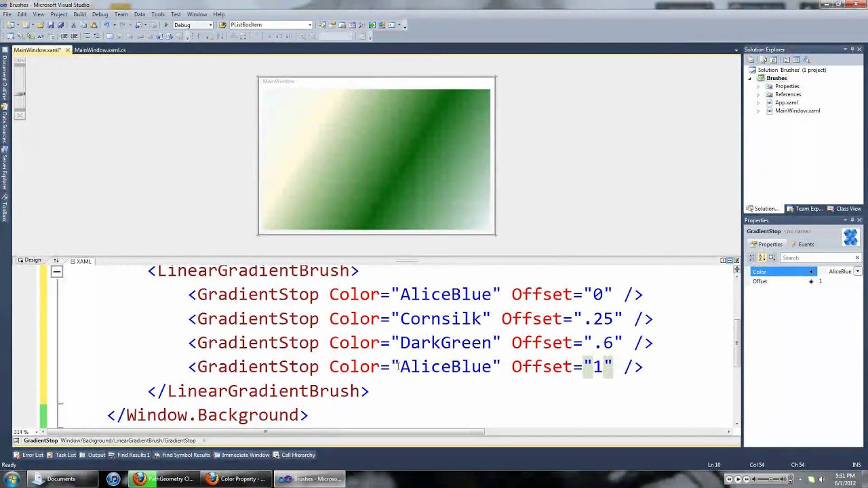Click the Cut scissors icon
Viewport: 868px width, 488px height.
pyautogui.click(x=73, y=25)
